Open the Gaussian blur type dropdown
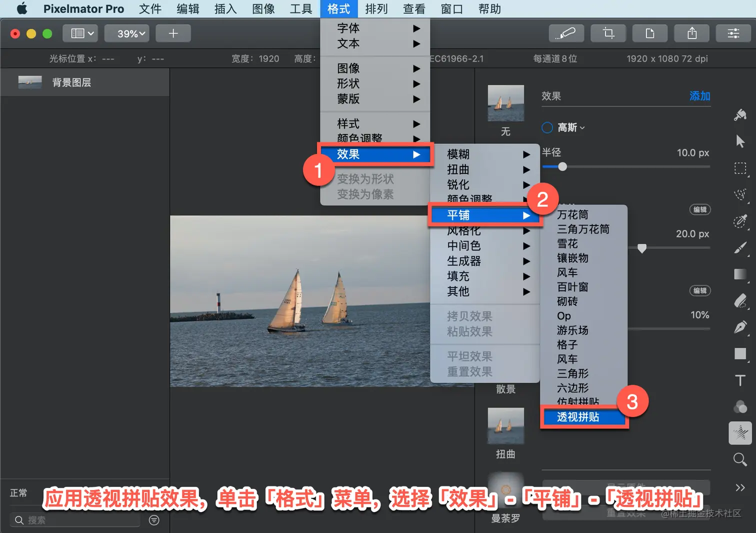The image size is (756, 533). (571, 127)
